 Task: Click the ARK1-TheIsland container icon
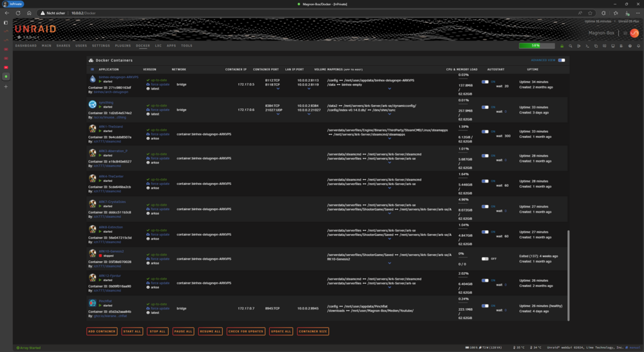point(92,129)
